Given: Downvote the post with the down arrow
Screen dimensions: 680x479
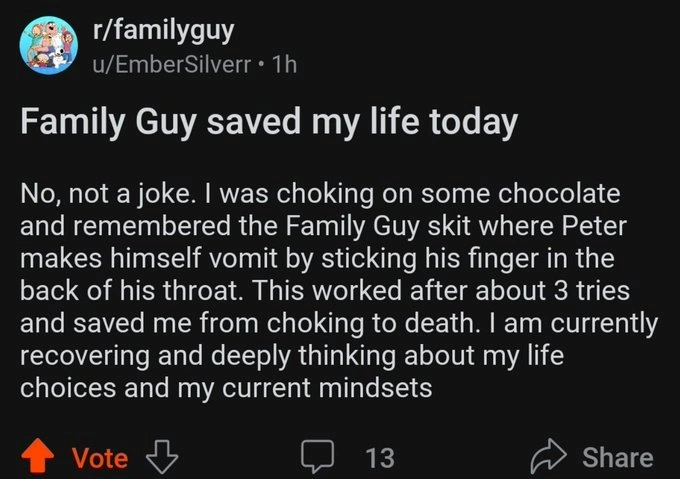Looking at the screenshot, I should point(160,457).
